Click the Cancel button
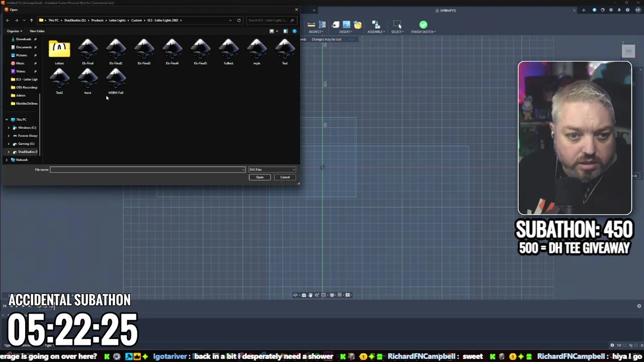 click(x=285, y=177)
